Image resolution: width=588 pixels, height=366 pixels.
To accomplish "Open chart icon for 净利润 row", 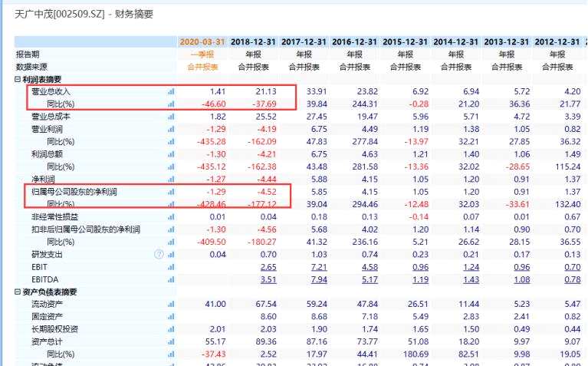I will [171, 179].
